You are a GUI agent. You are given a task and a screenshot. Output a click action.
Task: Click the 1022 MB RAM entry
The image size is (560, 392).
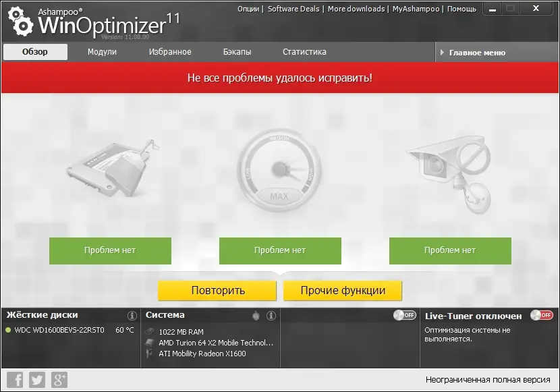[181, 332]
